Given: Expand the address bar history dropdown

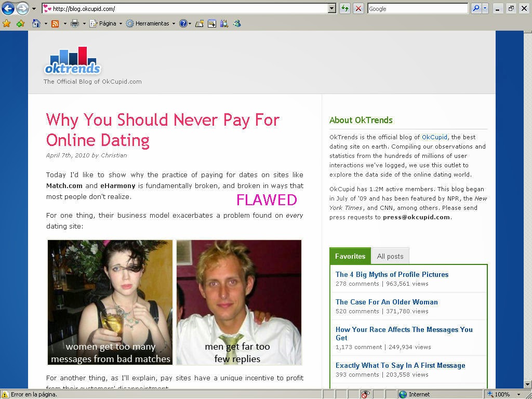Looking at the screenshot, I should click(x=332, y=9).
